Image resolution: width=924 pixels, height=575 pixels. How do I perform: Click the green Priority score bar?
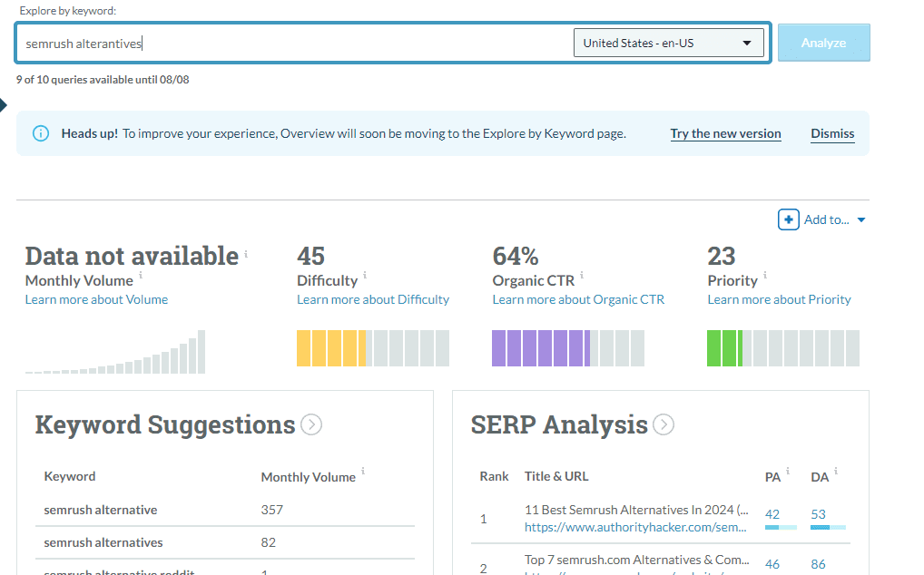click(x=783, y=348)
